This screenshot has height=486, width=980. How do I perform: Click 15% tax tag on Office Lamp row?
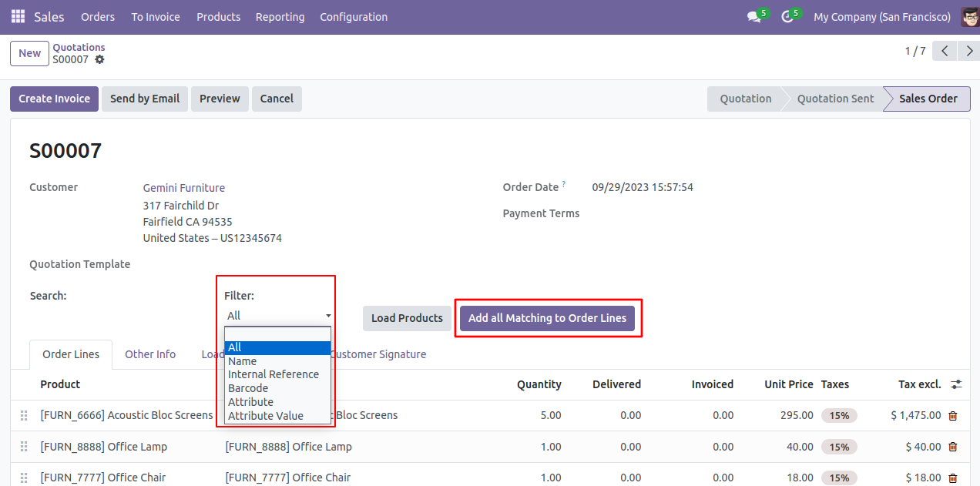839,447
